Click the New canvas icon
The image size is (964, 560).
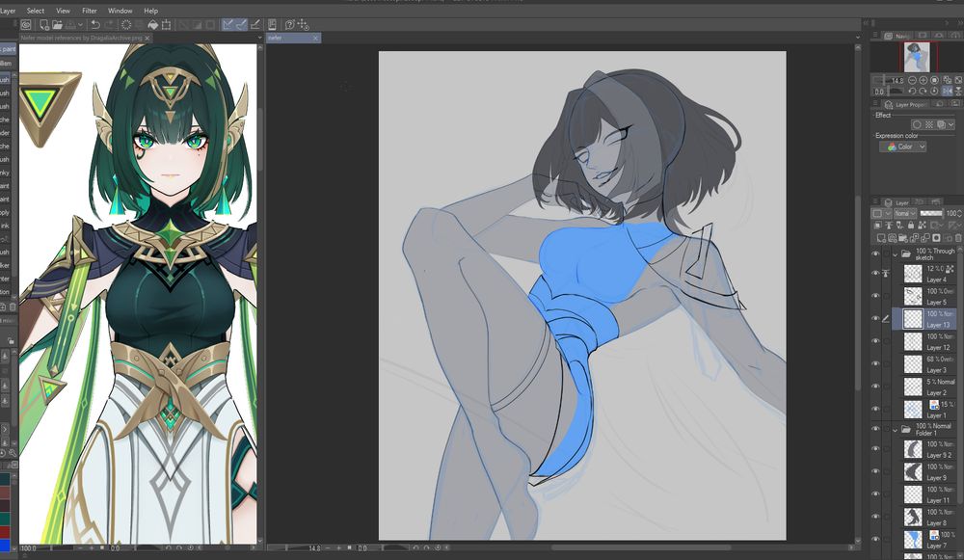point(44,25)
